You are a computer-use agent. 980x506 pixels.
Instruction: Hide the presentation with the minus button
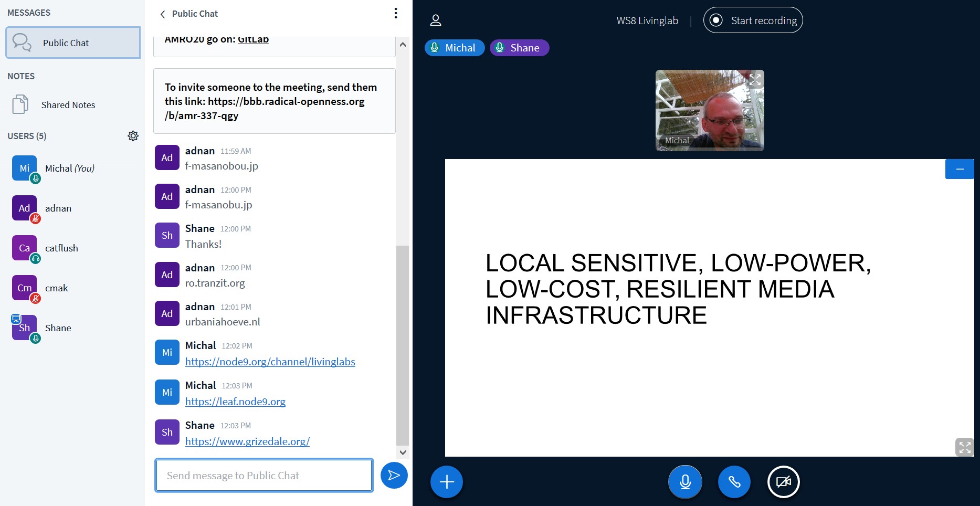pos(960,169)
